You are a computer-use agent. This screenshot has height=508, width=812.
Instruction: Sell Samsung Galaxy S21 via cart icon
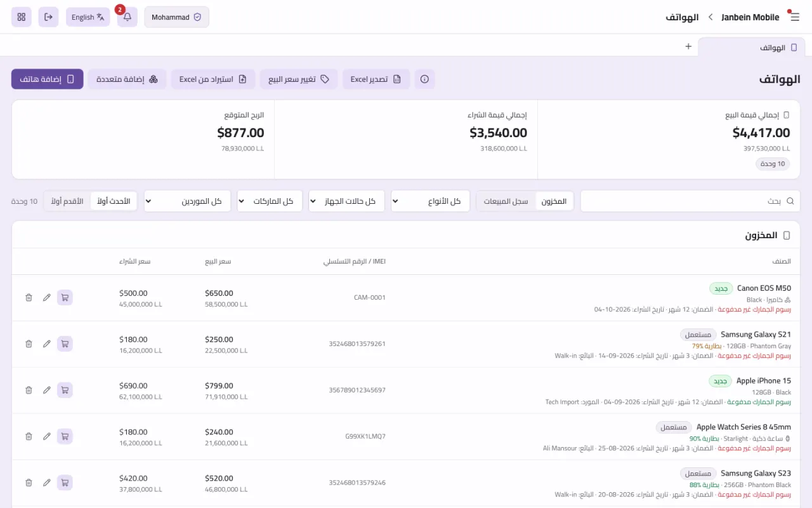(65, 344)
